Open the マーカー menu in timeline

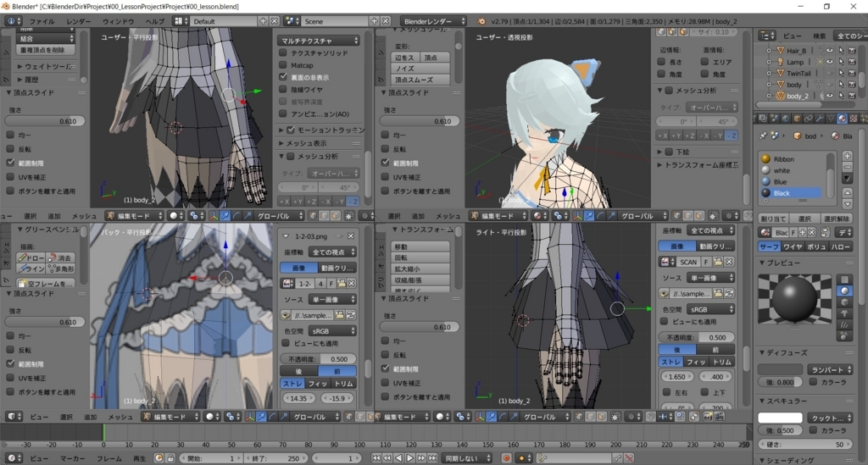(73, 458)
